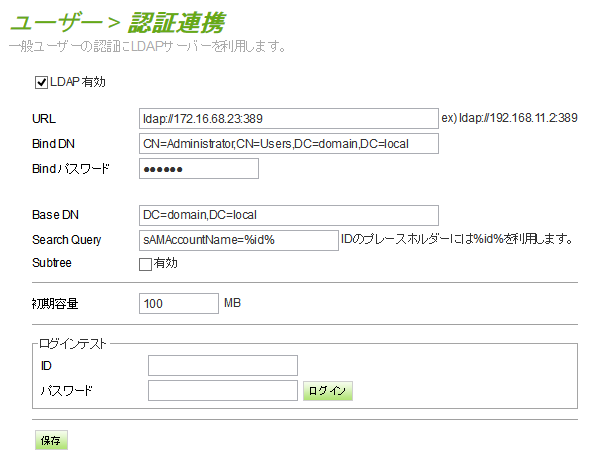Click the ログインテスト ID field
Viewport: 611px width, 462px height.
point(222,366)
